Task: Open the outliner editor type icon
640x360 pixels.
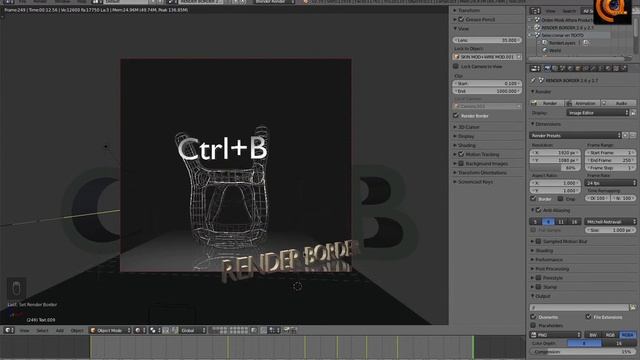Action: 535,11
